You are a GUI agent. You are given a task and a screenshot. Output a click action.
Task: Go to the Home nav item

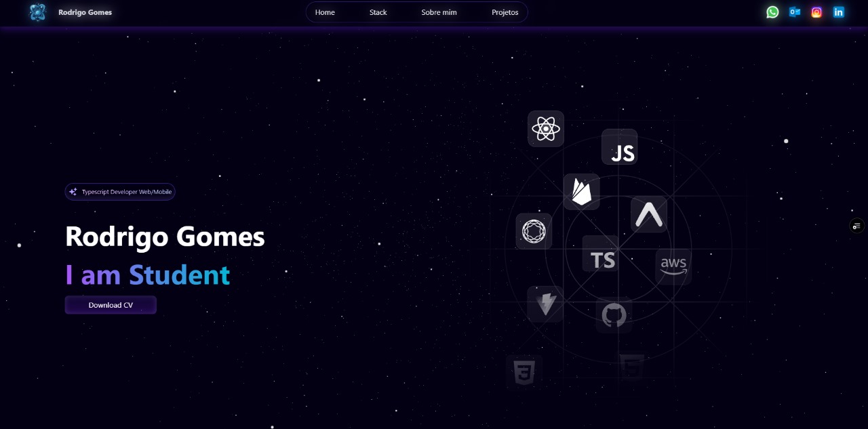tap(325, 12)
